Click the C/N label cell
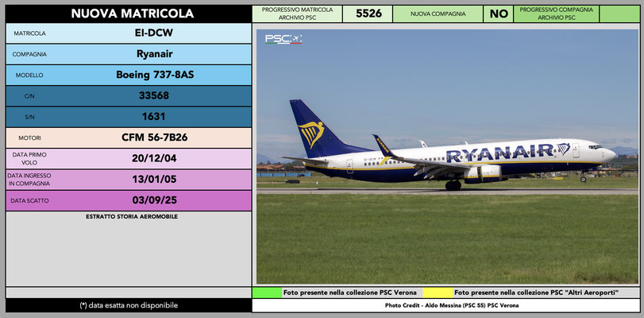The image size is (644, 318). [29, 96]
